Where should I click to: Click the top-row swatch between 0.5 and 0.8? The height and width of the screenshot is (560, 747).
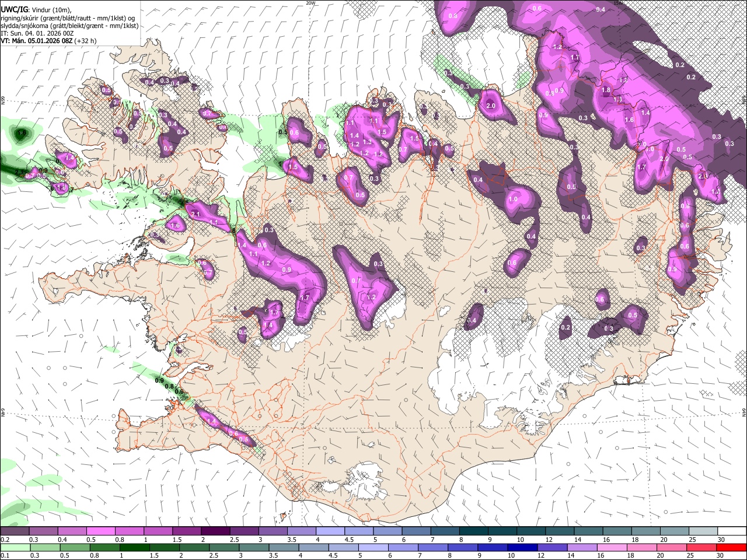click(100, 531)
